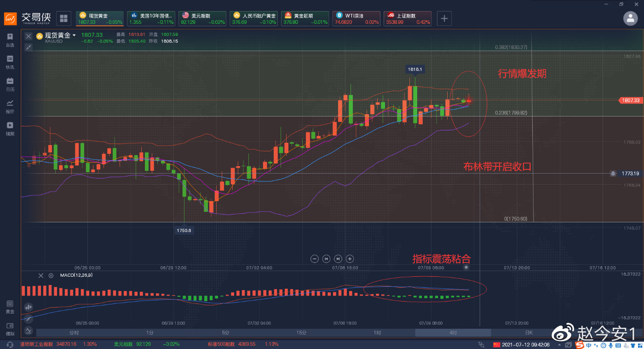Open the 自选 watchlist in the sidebar
644x349 pixels.
[10, 40]
